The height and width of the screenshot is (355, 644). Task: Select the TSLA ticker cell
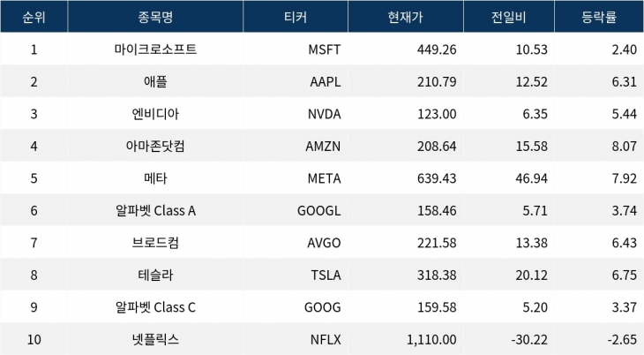pyautogui.click(x=325, y=275)
